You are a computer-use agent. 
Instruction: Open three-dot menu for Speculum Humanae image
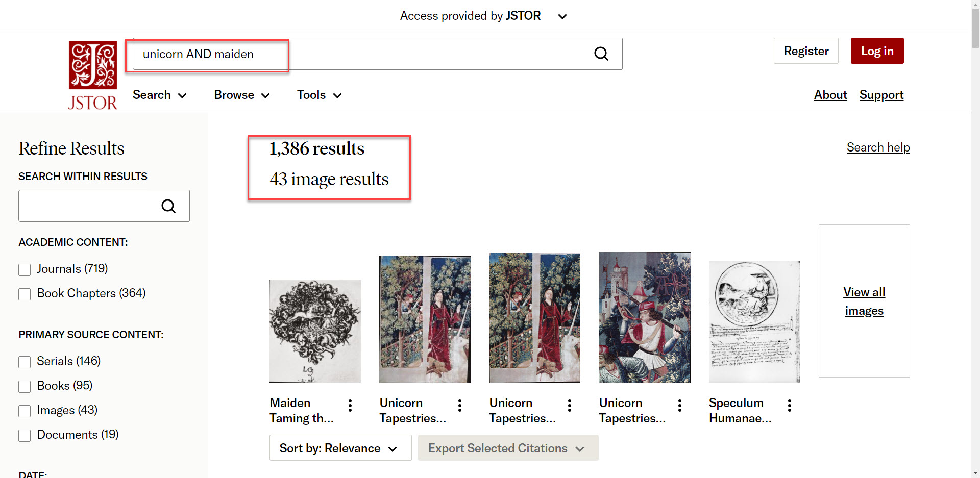(790, 406)
